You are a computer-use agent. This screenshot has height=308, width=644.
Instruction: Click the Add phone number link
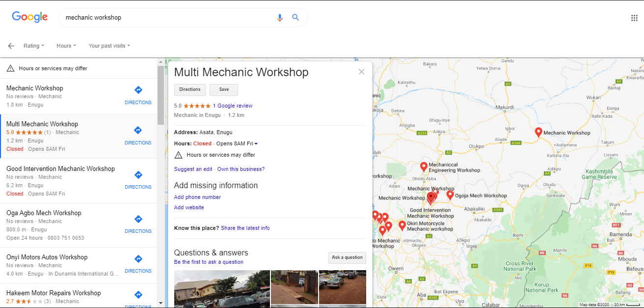(198, 197)
